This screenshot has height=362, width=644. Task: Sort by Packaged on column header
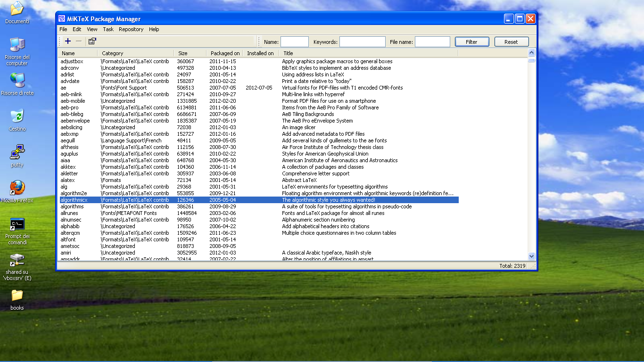coord(225,53)
